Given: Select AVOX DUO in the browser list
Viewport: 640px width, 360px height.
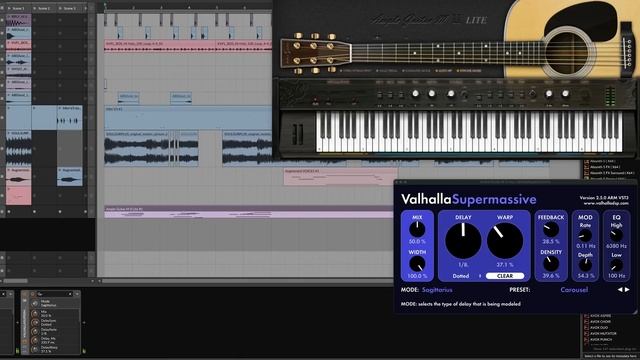Looking at the screenshot, I should coord(599,327).
